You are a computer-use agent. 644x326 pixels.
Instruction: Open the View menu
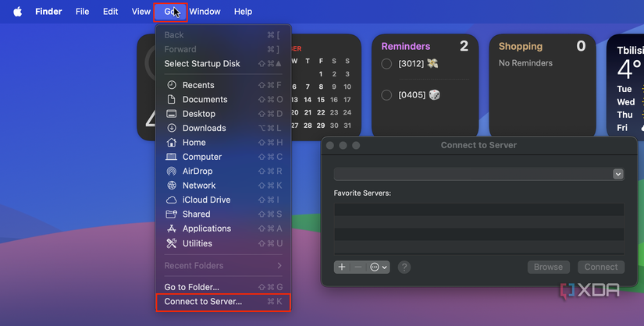[x=141, y=12]
